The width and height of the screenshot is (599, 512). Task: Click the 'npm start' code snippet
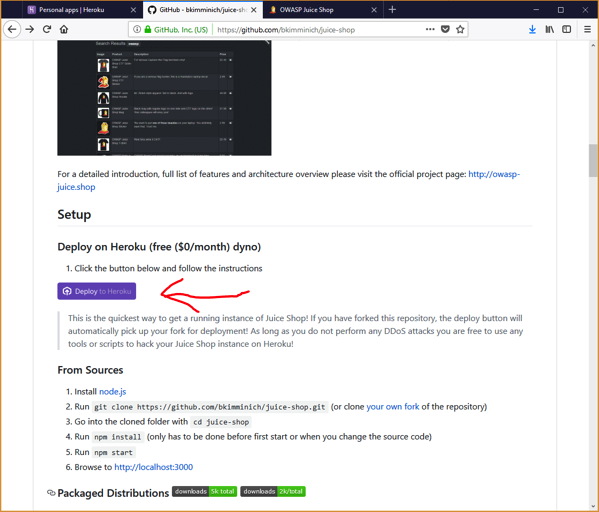pos(113,452)
